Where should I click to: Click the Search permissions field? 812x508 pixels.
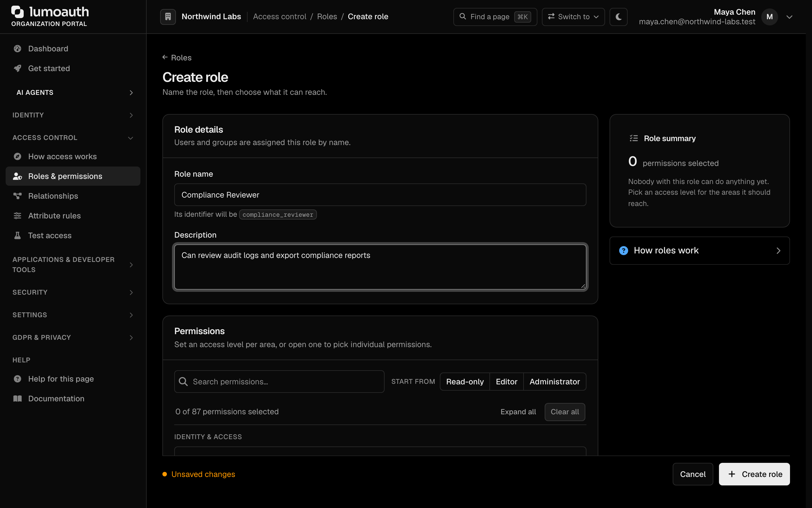pyautogui.click(x=279, y=381)
